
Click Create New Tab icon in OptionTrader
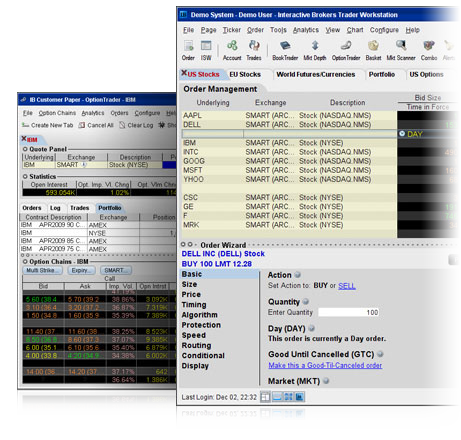(25, 125)
